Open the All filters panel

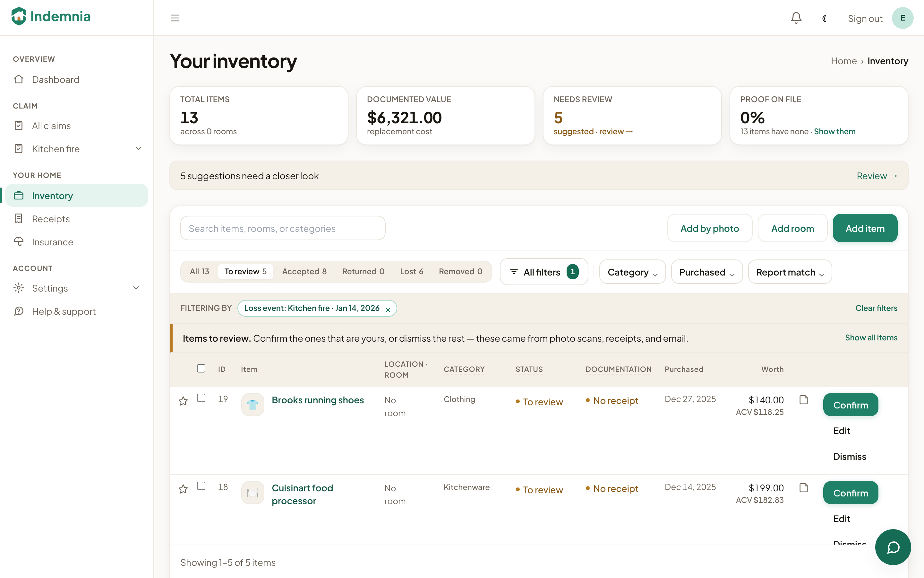coord(544,272)
